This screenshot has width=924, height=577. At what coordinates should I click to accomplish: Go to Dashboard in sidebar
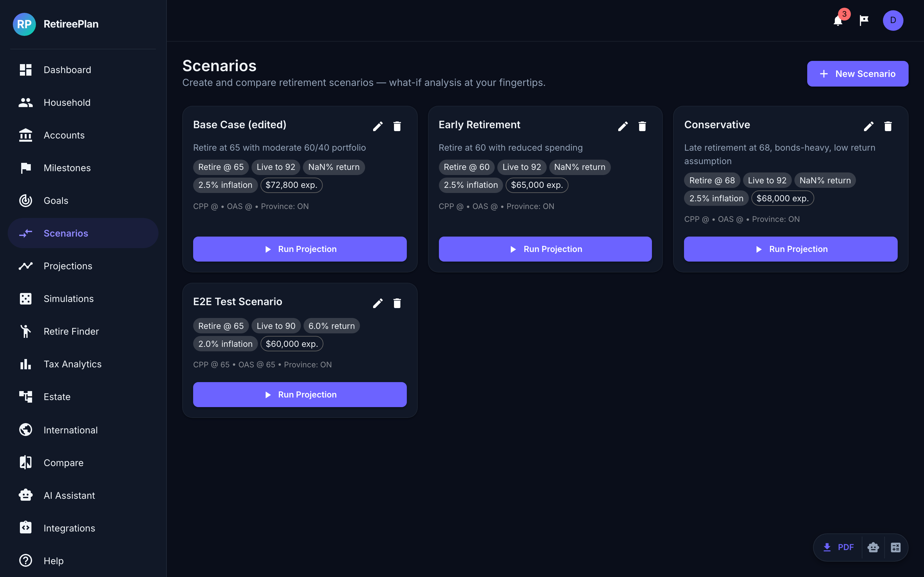pos(67,70)
